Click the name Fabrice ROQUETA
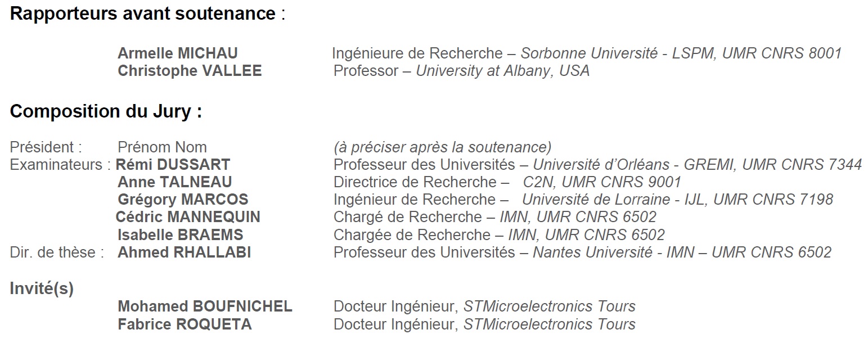 pos(185,324)
